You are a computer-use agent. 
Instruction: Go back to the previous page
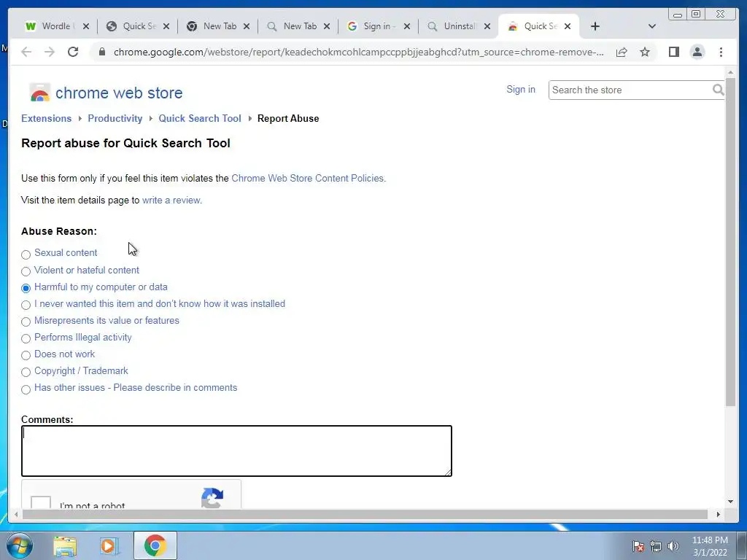coord(26,52)
